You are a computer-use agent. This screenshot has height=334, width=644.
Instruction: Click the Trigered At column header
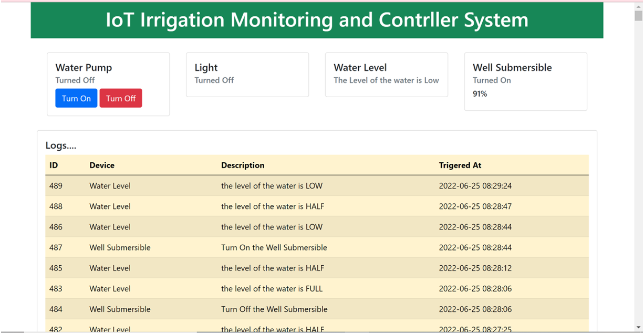[x=460, y=165]
